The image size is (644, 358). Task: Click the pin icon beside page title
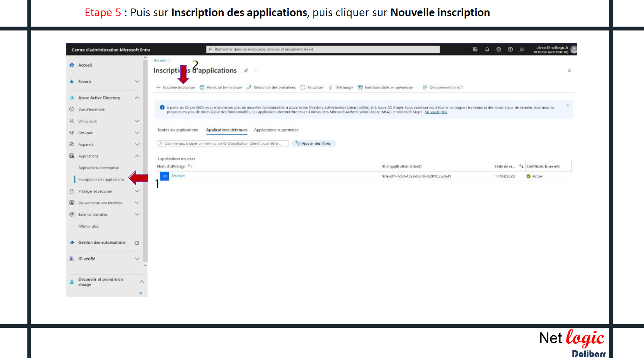coord(246,71)
